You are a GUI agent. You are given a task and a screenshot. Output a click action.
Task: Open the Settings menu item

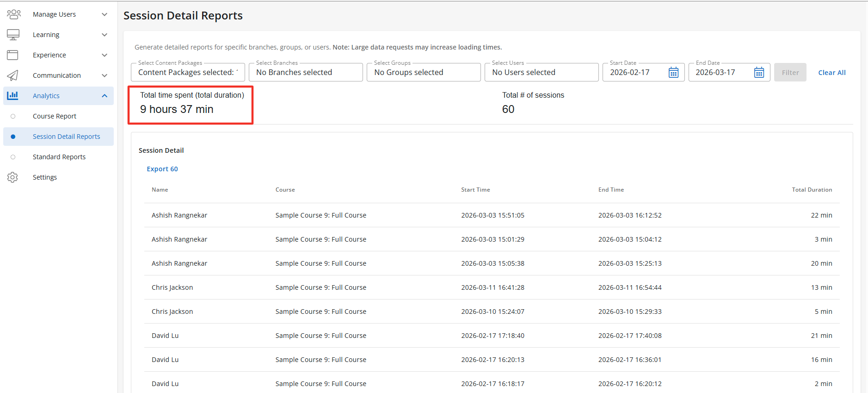[x=45, y=177]
